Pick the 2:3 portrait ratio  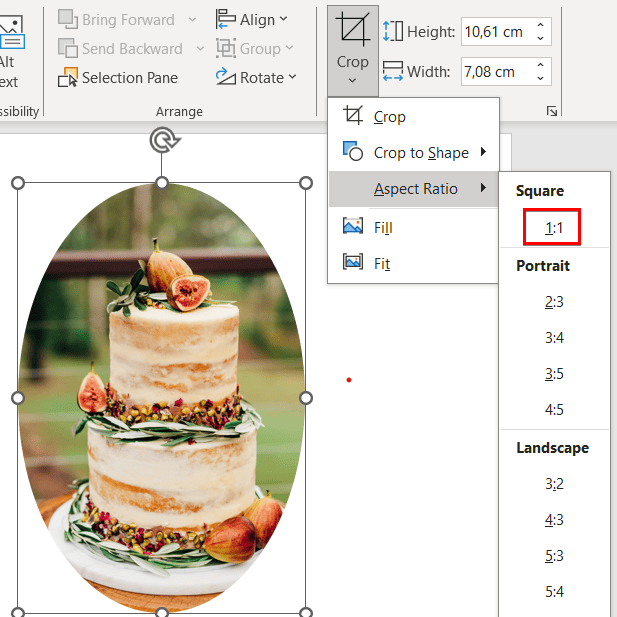(554, 301)
